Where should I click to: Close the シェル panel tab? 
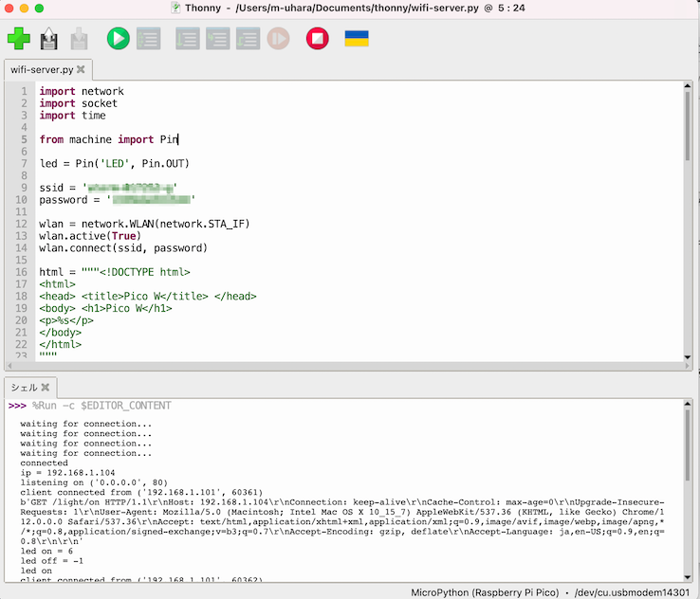46,387
